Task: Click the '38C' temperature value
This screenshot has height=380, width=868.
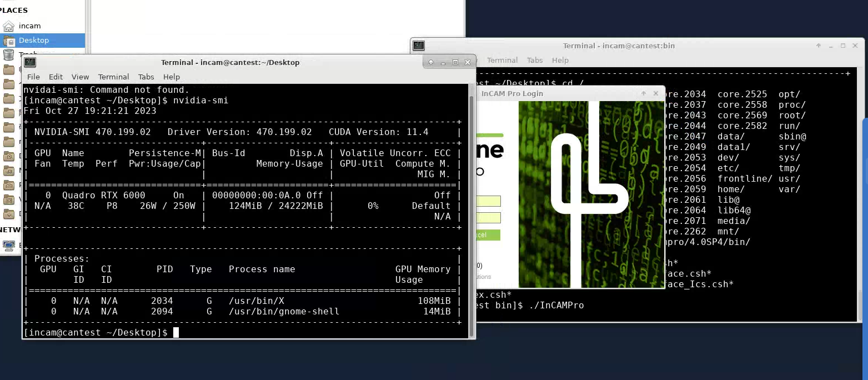Action: pos(76,206)
